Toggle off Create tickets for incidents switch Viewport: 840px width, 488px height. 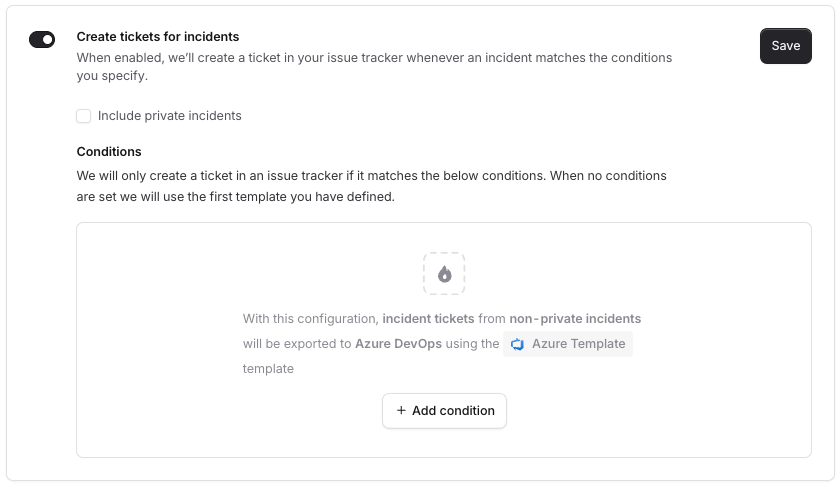coord(42,39)
